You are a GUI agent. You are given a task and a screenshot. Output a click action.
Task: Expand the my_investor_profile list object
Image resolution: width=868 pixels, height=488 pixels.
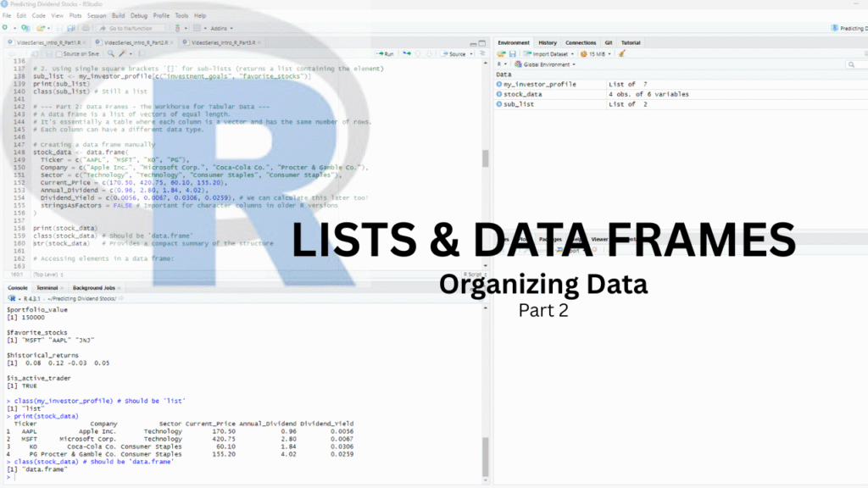pos(500,85)
